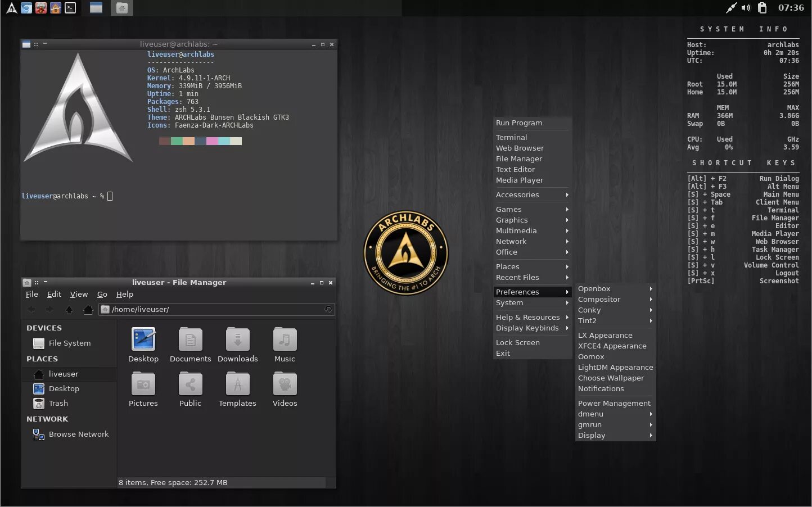This screenshot has height=507, width=812.
Task: Expand the Network submenu
Action: pos(533,241)
